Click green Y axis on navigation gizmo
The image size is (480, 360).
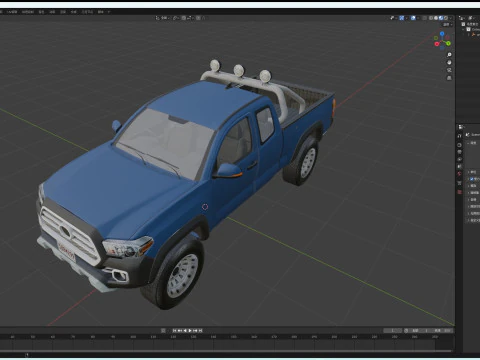tap(448, 43)
